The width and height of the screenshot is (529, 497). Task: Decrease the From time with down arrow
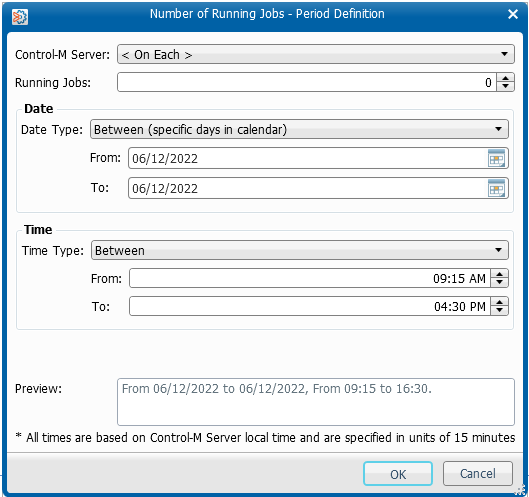tap(499, 283)
